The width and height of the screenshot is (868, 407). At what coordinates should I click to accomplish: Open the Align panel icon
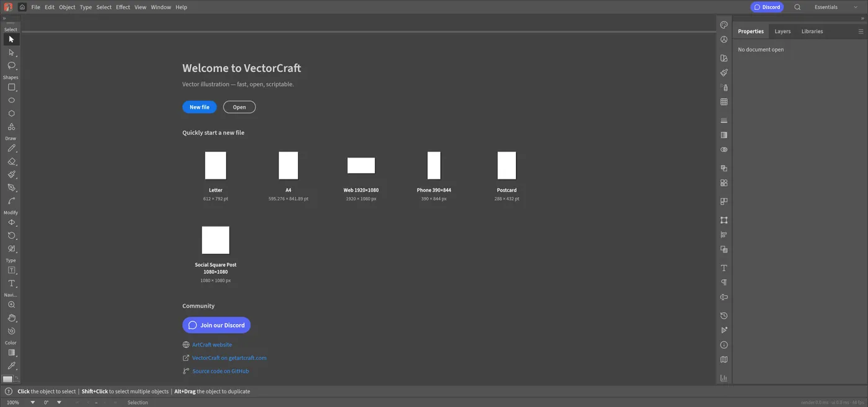tap(724, 235)
